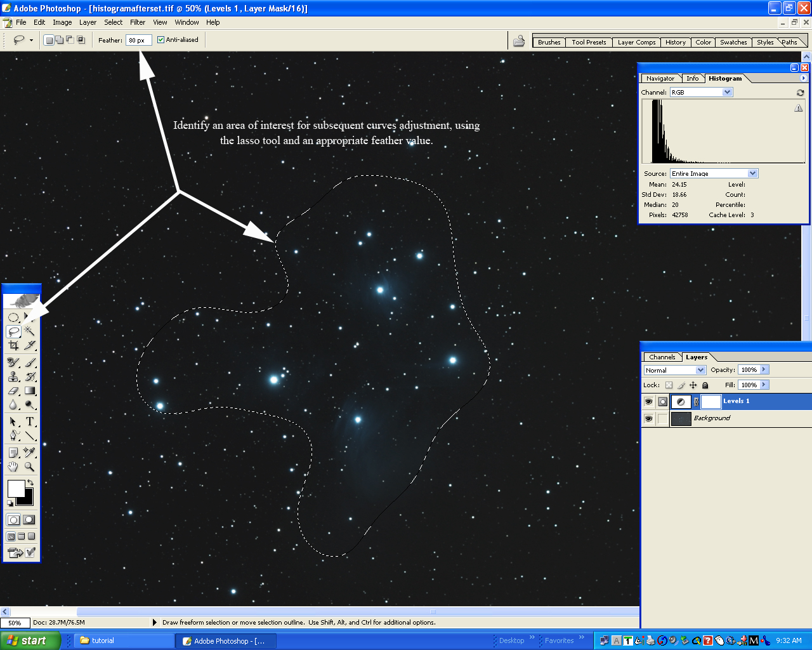This screenshot has height=650, width=812.
Task: Open the Filter menu
Action: [x=138, y=22]
